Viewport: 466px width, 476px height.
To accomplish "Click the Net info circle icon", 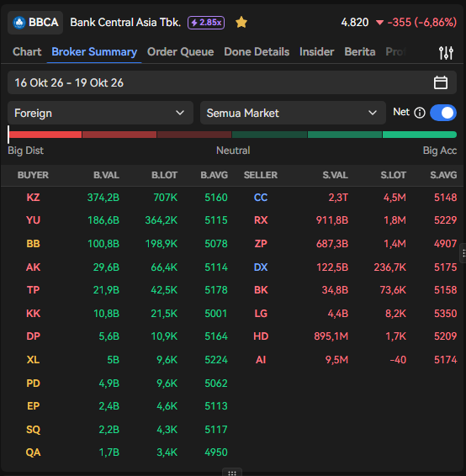I will 420,113.
